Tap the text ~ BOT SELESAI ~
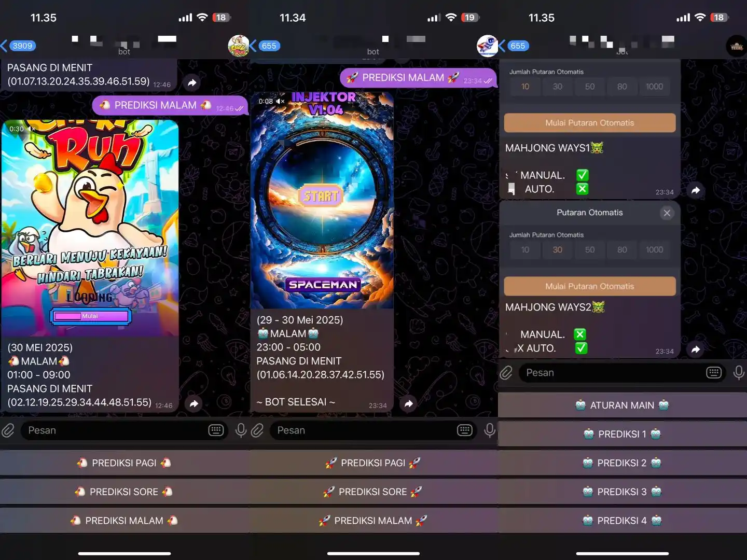Screen dimensions: 747x560 tap(296, 402)
